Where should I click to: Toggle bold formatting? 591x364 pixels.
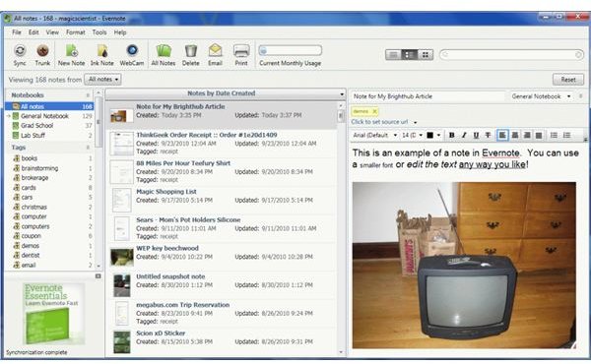pyautogui.click(x=451, y=135)
